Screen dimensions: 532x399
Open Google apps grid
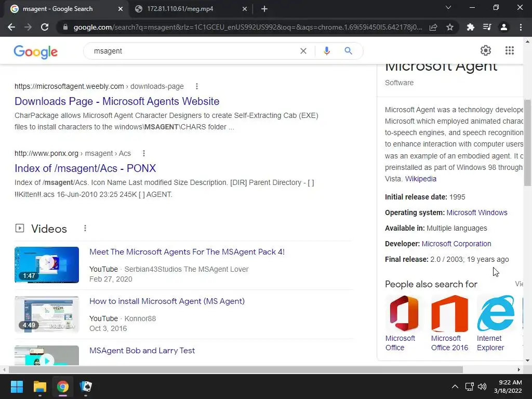tap(509, 50)
